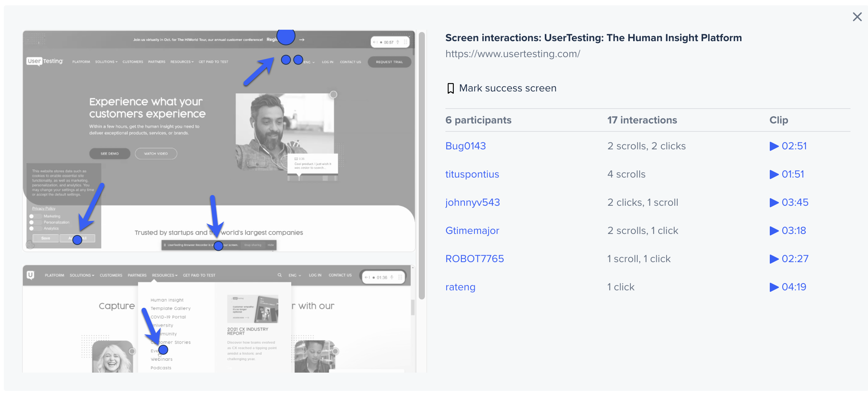The height and width of the screenshot is (397, 868).
Task: Open the tituspontius participant link
Action: [472, 174]
